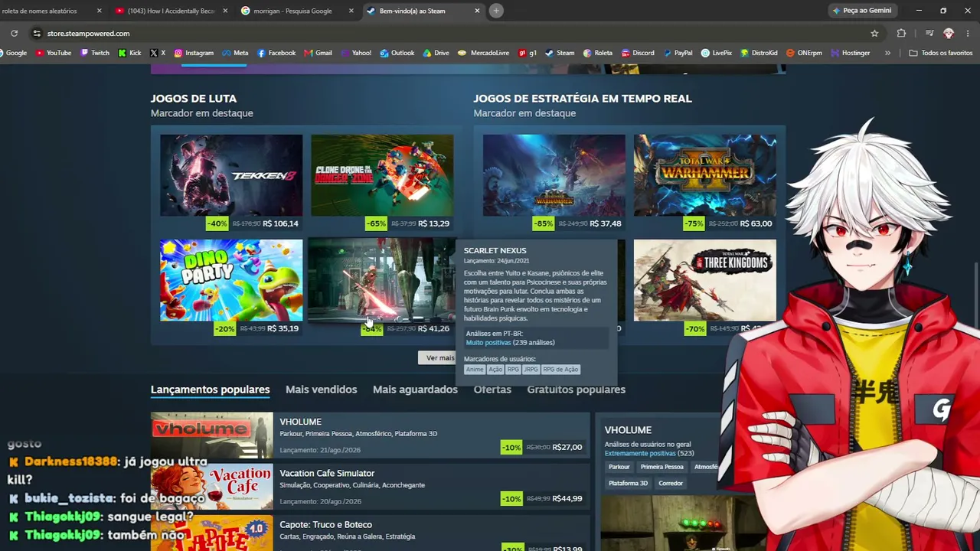This screenshot has height=551, width=980.
Task: Reload the Steam store page
Action: (14, 33)
